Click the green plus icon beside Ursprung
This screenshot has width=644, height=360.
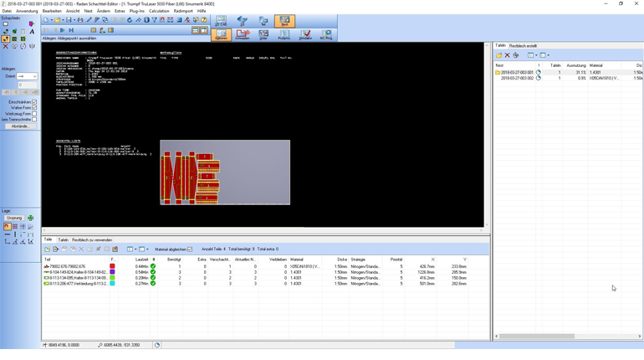pos(31,218)
